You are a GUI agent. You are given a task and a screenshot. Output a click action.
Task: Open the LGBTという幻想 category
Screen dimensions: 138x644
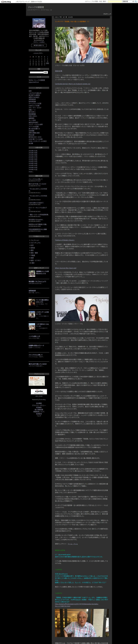tap(34, 106)
